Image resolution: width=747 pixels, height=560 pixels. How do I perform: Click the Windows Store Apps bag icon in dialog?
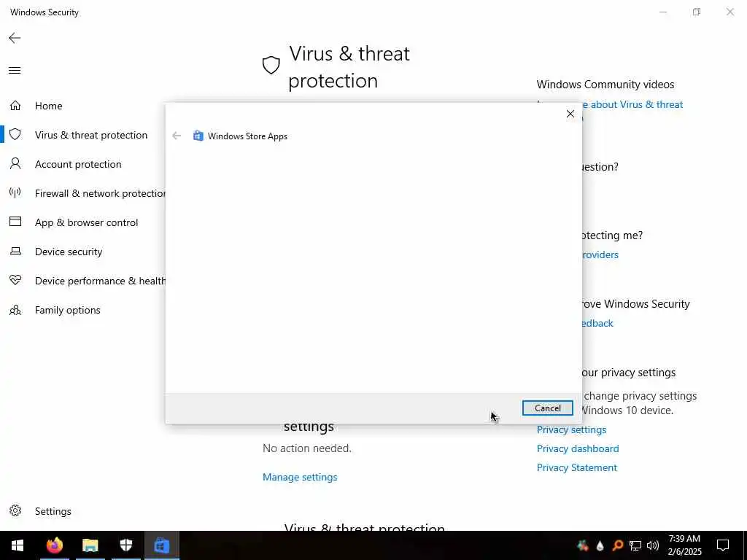coord(198,136)
